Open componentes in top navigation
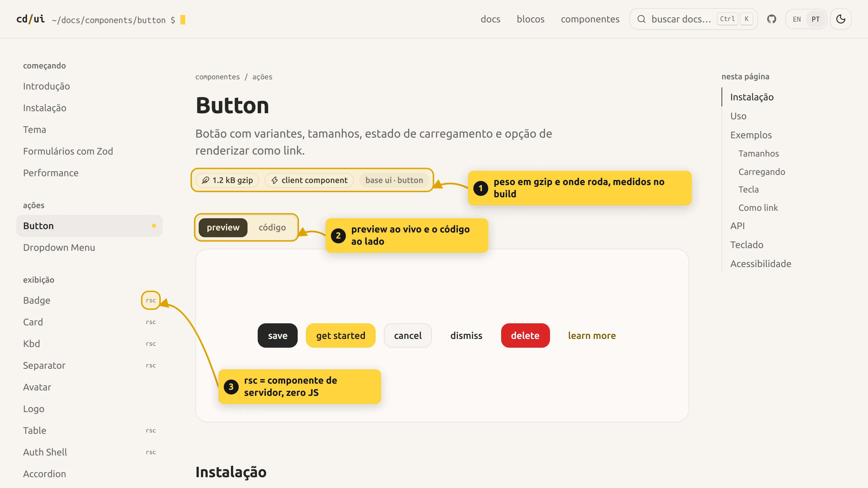This screenshot has width=868, height=488. pos(590,19)
